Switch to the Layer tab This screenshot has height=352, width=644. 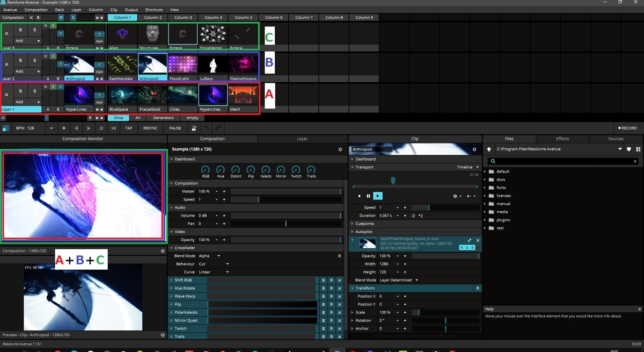pos(302,139)
